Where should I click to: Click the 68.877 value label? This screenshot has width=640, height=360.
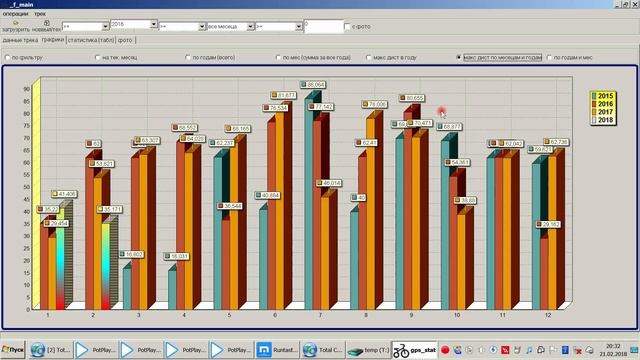(x=449, y=127)
